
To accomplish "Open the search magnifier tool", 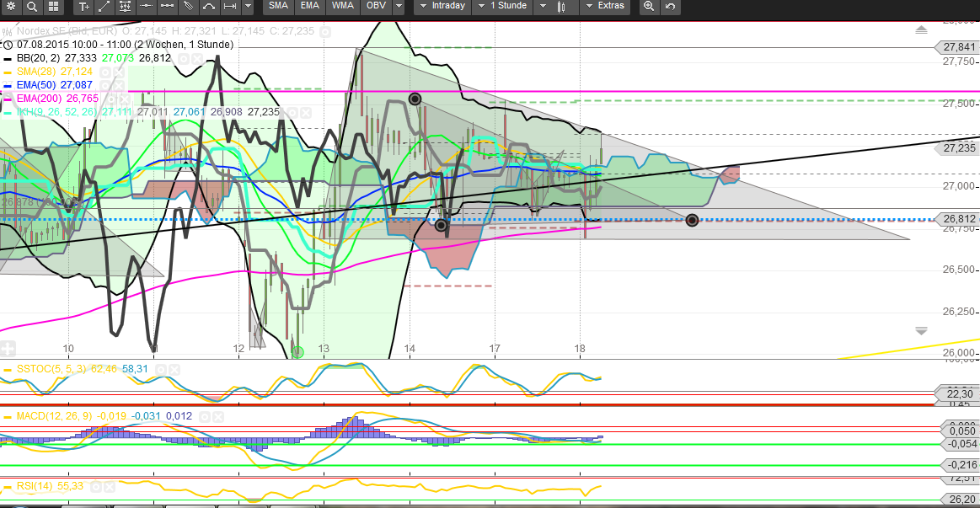I will tap(32, 6).
